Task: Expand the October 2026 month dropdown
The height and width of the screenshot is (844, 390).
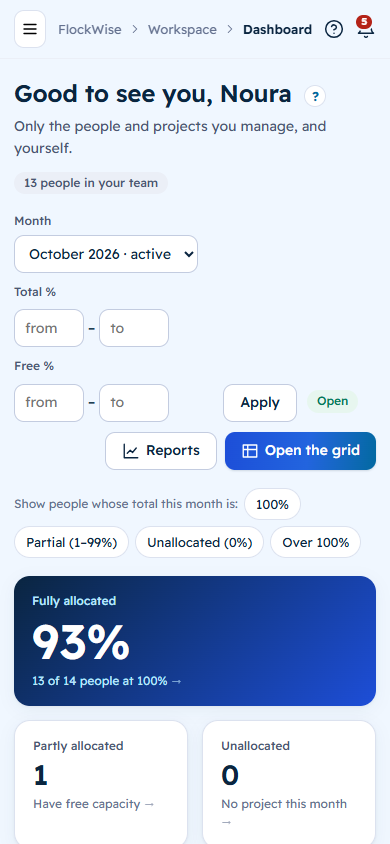Action: pyautogui.click(x=106, y=254)
